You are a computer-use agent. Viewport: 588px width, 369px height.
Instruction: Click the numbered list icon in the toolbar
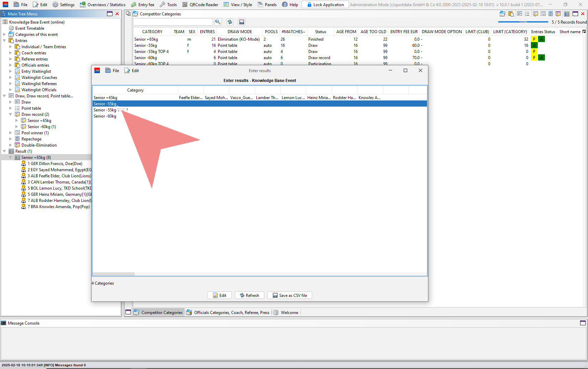527,14
